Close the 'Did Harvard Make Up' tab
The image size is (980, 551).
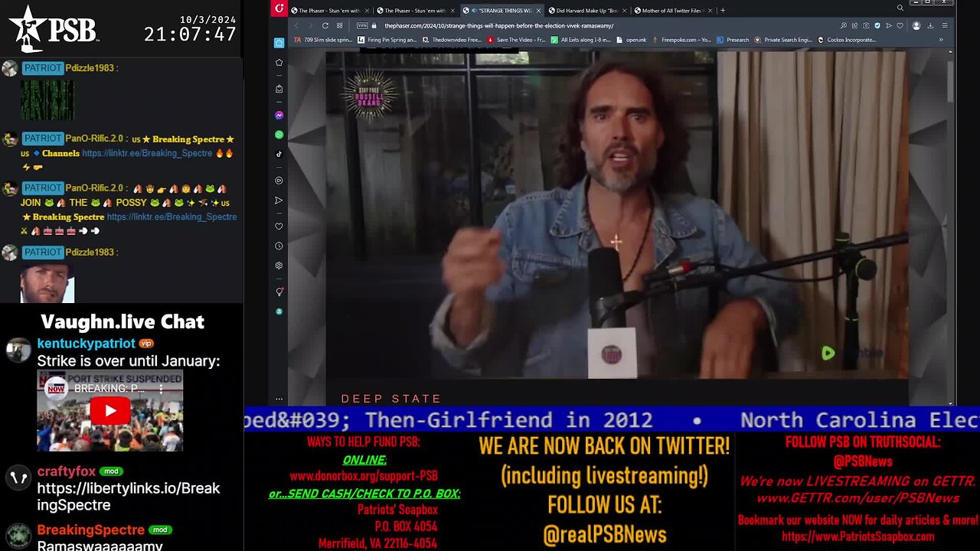click(624, 11)
